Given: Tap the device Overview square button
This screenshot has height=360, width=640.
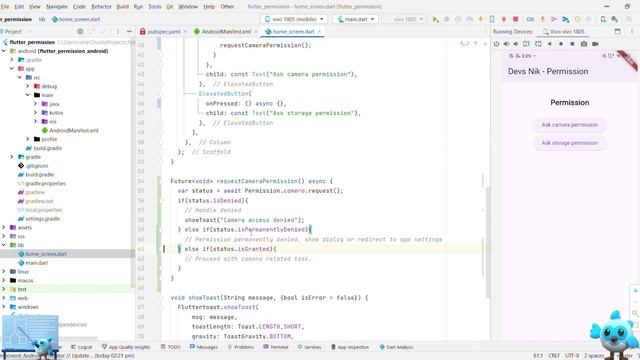Looking at the screenshot, I should (572, 44).
